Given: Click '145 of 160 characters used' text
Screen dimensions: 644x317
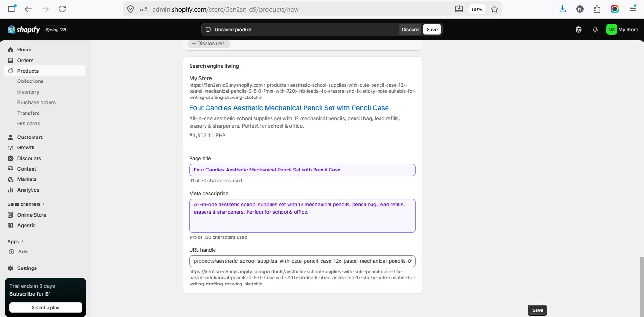Looking at the screenshot, I should click(218, 237).
